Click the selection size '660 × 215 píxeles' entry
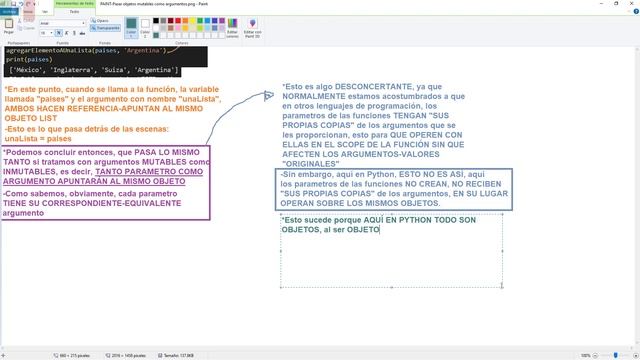Viewport: 640px width, 360px height. coord(72,356)
